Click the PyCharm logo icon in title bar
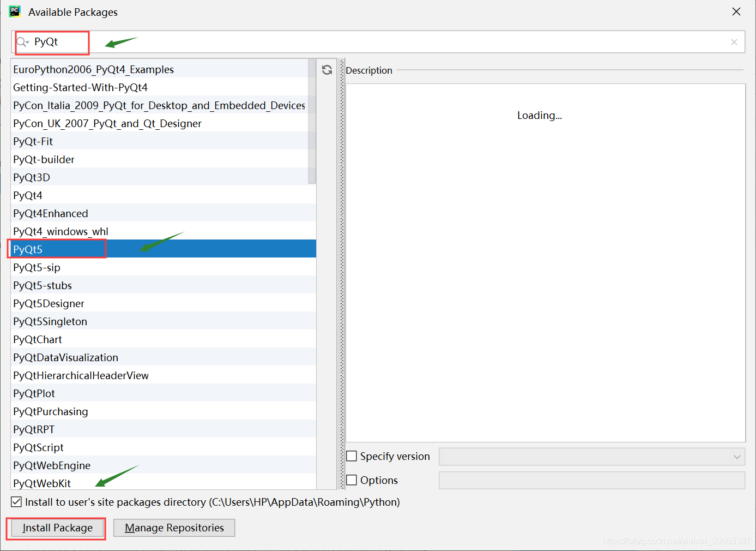Viewport: 756px width, 551px height. pyautogui.click(x=15, y=11)
